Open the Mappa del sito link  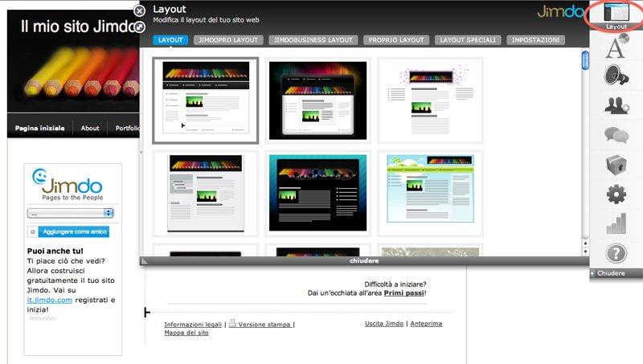[186, 333]
